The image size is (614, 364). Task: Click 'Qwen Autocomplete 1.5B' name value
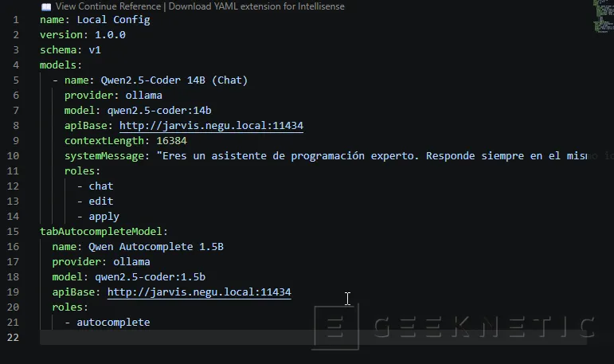point(156,246)
